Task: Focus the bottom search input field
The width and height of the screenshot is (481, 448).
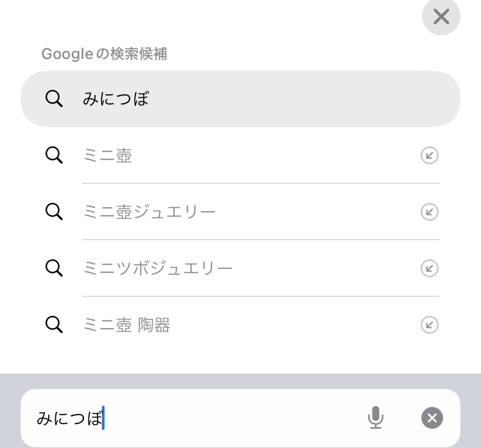Action: point(231,418)
